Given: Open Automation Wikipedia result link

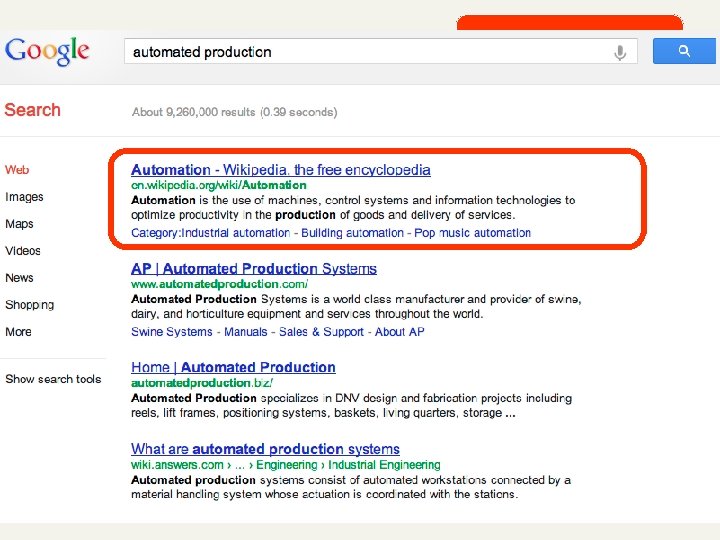Looking at the screenshot, I should tap(281, 170).
